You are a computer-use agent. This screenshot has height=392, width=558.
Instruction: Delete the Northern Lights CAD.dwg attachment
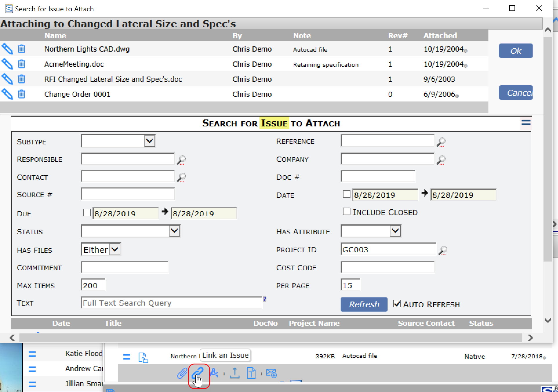click(x=21, y=49)
